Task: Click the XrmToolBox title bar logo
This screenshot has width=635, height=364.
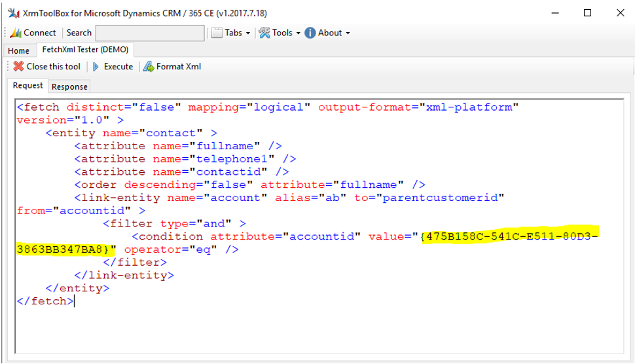Action: pyautogui.click(x=14, y=13)
